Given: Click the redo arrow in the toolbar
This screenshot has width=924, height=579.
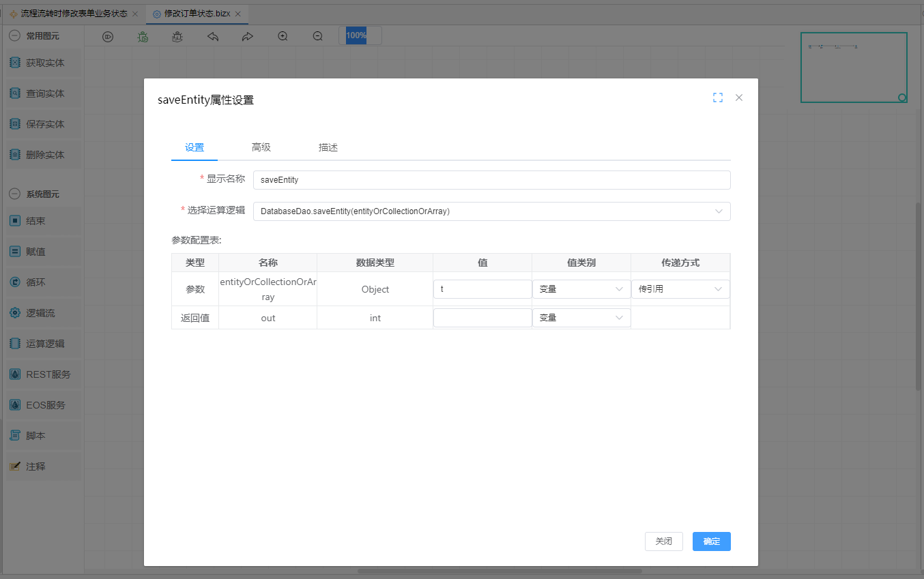Looking at the screenshot, I should click(x=248, y=37).
